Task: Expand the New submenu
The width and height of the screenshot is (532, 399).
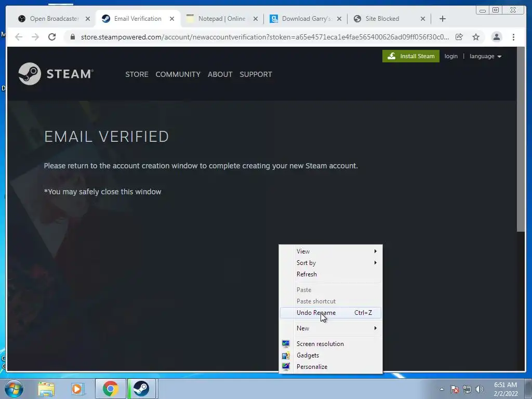Action: point(330,328)
